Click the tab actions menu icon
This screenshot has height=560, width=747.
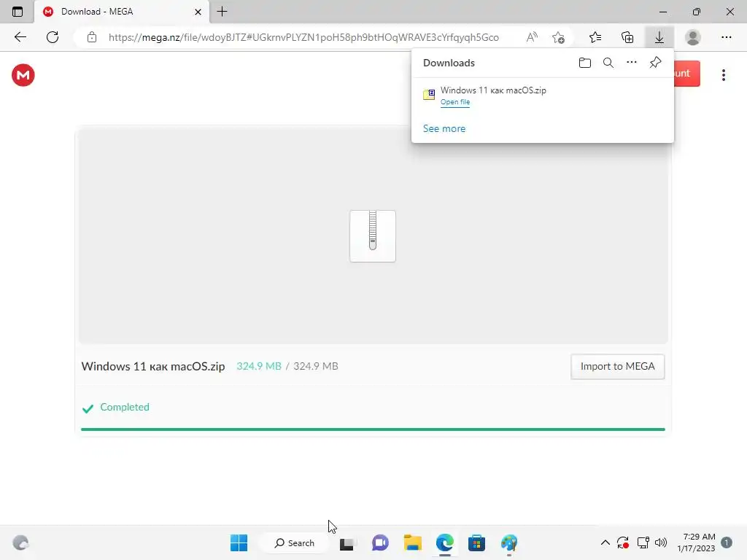[18, 12]
